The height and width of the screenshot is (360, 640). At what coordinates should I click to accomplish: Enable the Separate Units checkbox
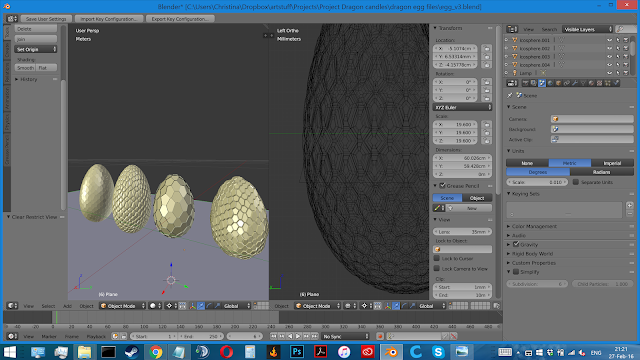click(x=576, y=182)
